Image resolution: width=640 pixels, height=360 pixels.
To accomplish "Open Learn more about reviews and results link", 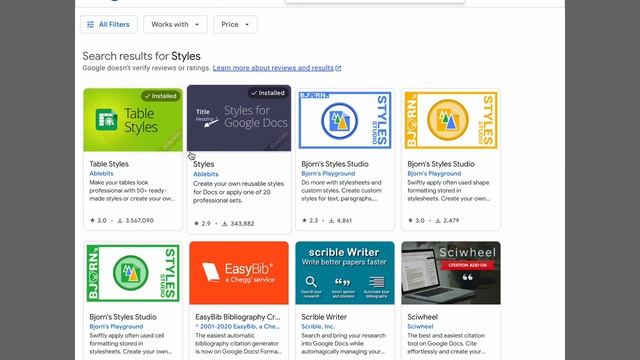I will pos(273,68).
